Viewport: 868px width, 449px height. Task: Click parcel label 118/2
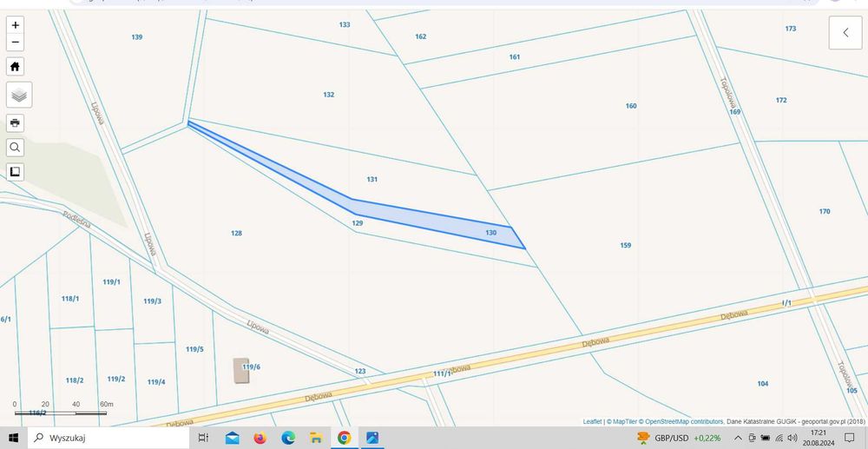tap(74, 380)
